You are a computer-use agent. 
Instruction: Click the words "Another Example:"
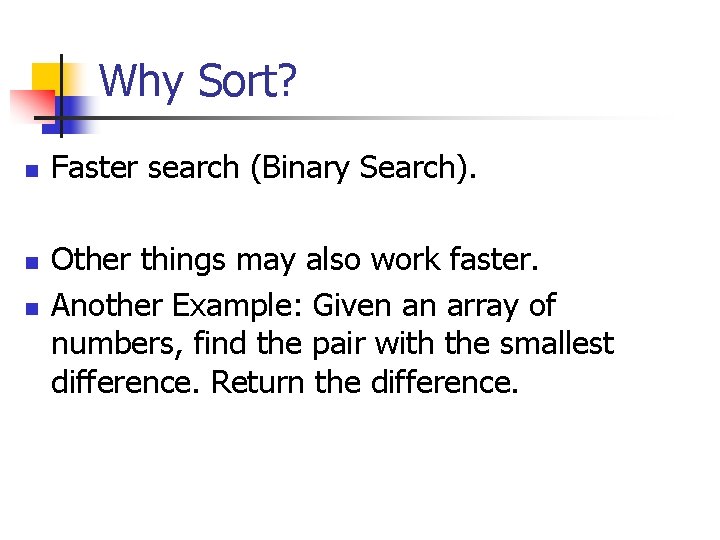pos(178,305)
